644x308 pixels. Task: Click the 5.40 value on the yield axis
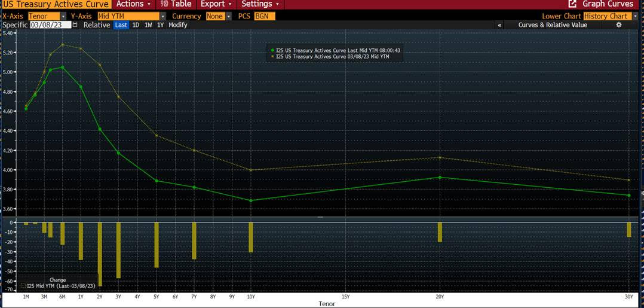[8, 33]
